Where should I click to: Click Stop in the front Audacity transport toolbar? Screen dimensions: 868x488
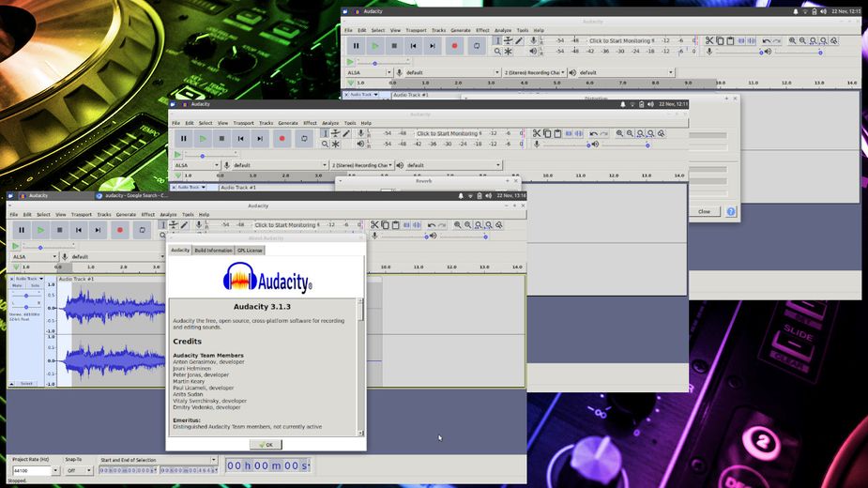pos(59,230)
